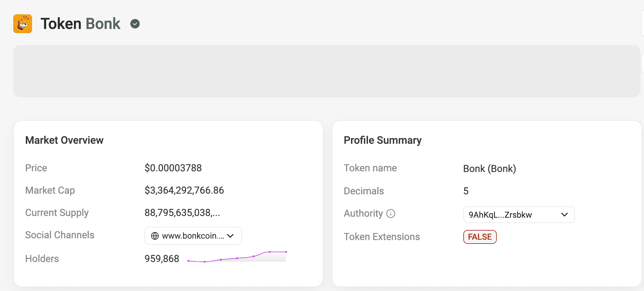Click the Current Supply label
The image size is (644, 291).
(x=57, y=213)
